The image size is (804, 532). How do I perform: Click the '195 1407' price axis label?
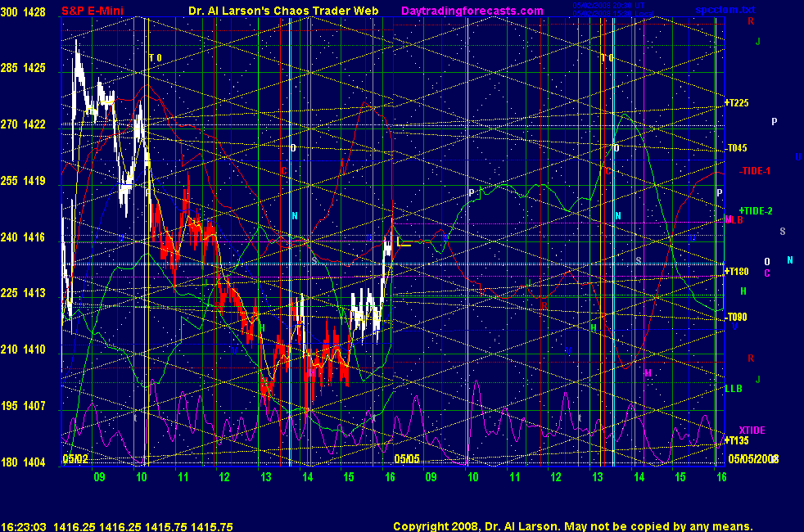pyautogui.click(x=23, y=405)
